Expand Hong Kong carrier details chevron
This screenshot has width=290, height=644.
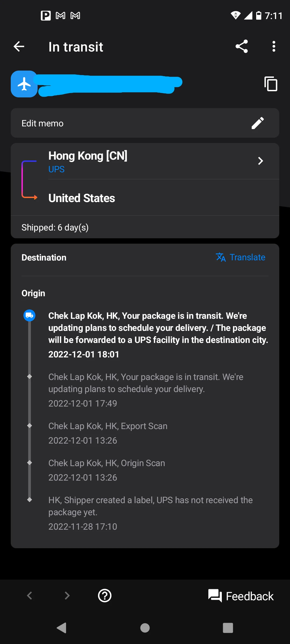pos(260,161)
